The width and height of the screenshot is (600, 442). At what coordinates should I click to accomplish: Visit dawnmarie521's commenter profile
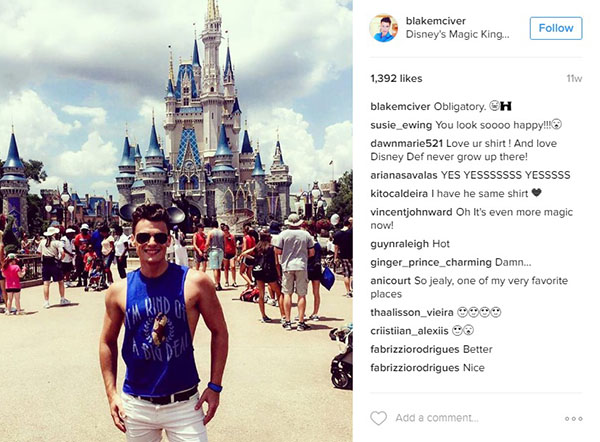(406, 144)
